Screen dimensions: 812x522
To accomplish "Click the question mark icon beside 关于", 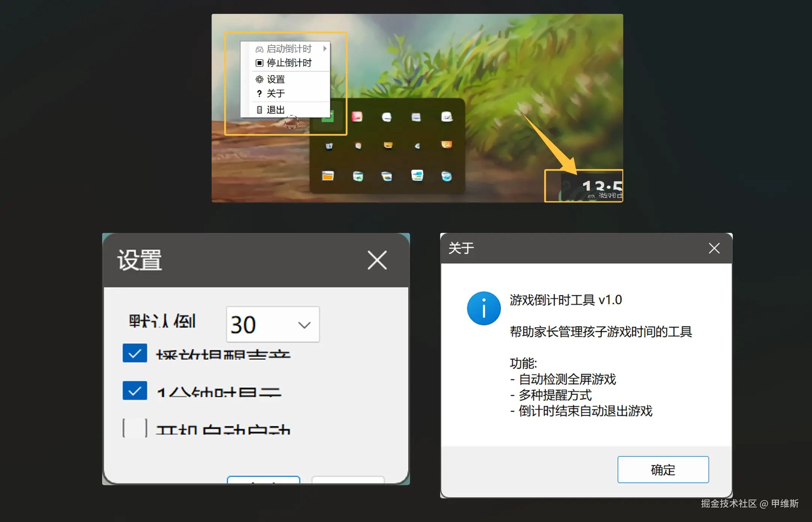I will click(259, 94).
